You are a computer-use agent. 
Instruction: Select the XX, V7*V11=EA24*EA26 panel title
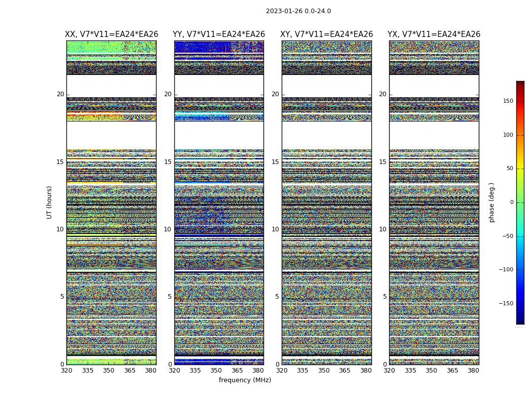111,34
